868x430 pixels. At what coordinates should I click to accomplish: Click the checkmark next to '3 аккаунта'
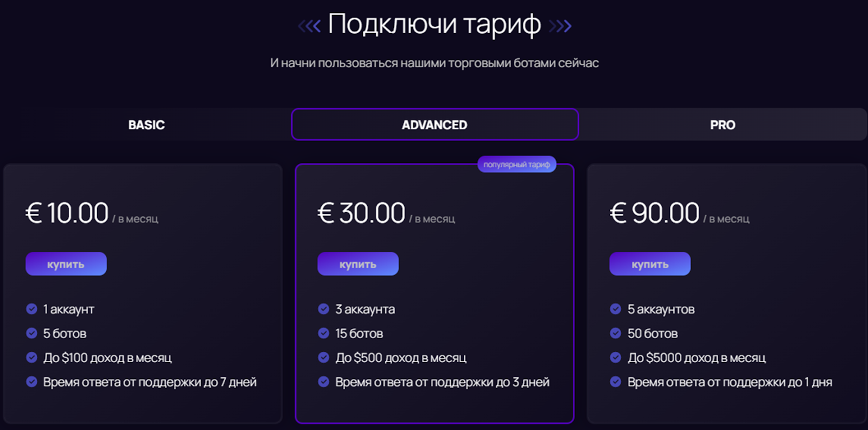(x=324, y=309)
